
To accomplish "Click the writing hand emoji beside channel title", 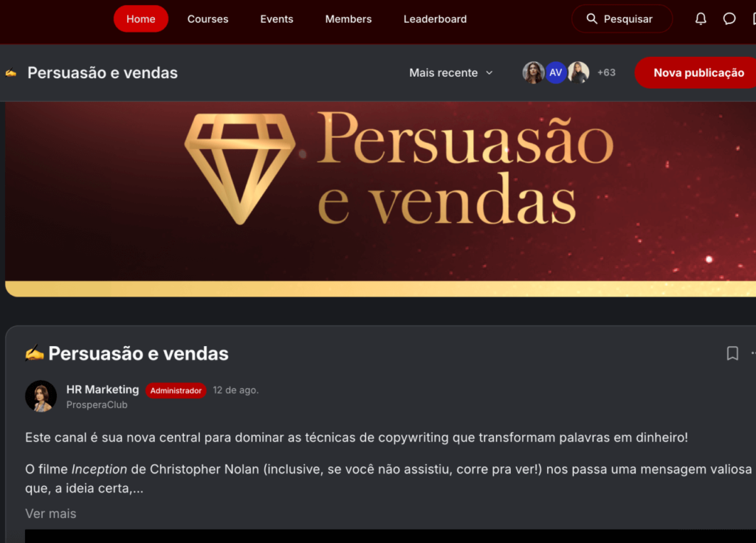I will tap(10, 73).
